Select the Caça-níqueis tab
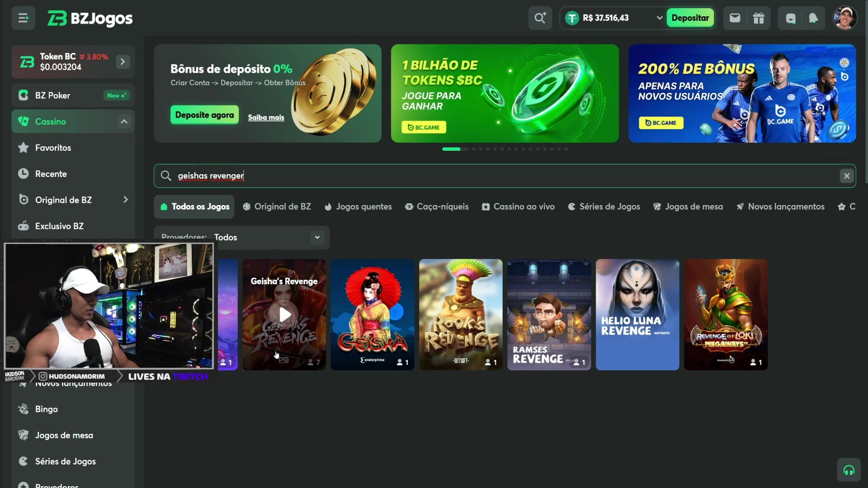 click(x=436, y=207)
